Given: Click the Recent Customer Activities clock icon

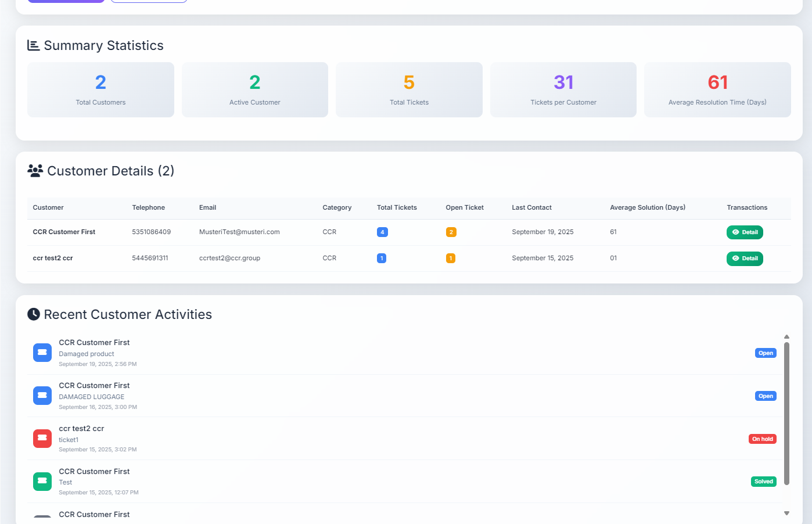Looking at the screenshot, I should click(34, 314).
